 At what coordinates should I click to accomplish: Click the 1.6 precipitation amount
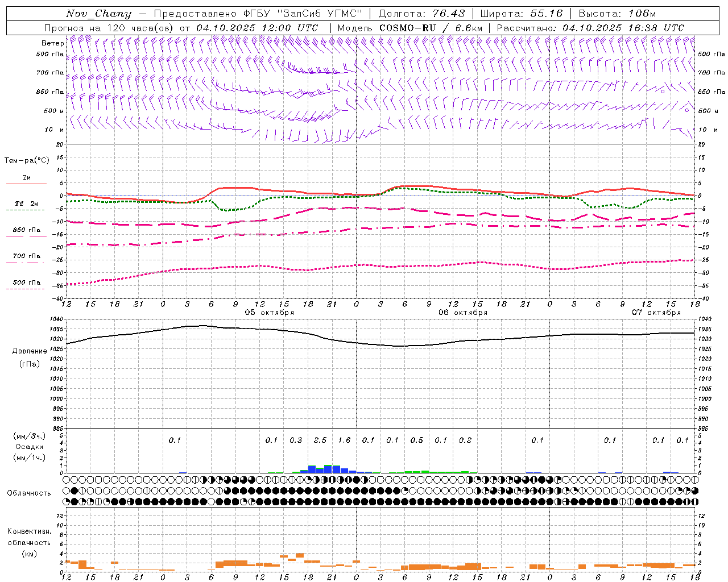(x=344, y=440)
